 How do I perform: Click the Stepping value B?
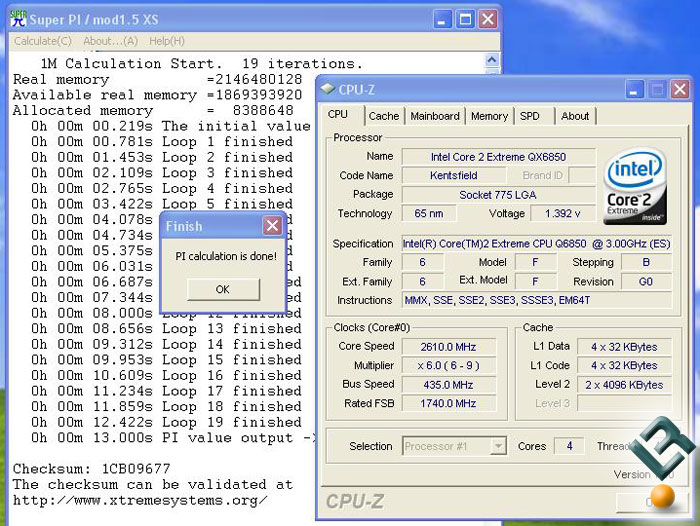pyautogui.click(x=646, y=262)
